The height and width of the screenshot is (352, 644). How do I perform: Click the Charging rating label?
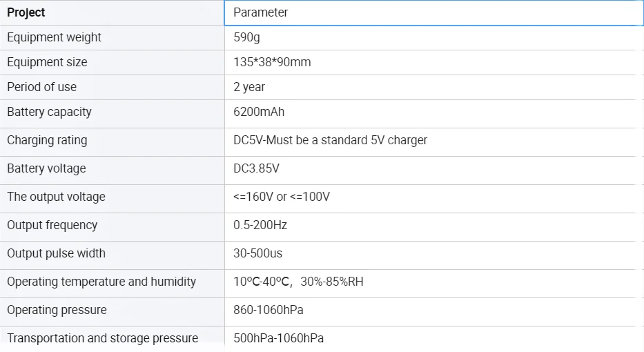click(x=112, y=140)
